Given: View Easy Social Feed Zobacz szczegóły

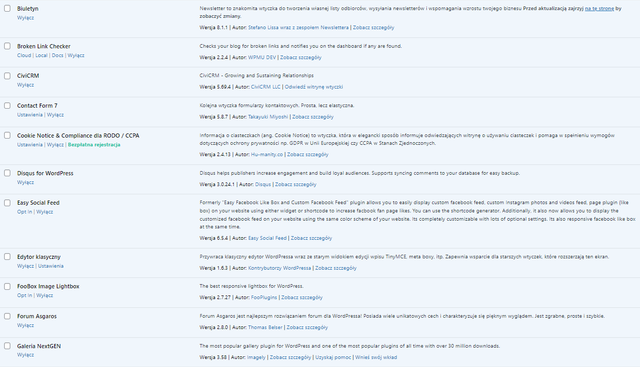Looking at the screenshot, I should pos(311,238).
